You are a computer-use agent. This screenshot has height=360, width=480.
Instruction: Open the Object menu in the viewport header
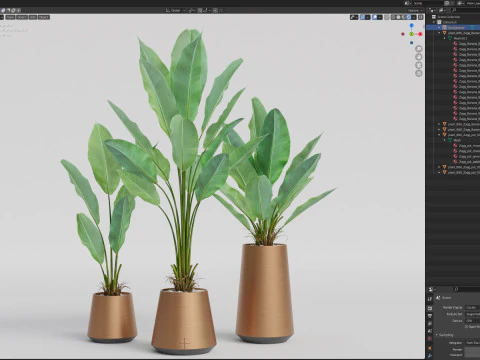44,17
